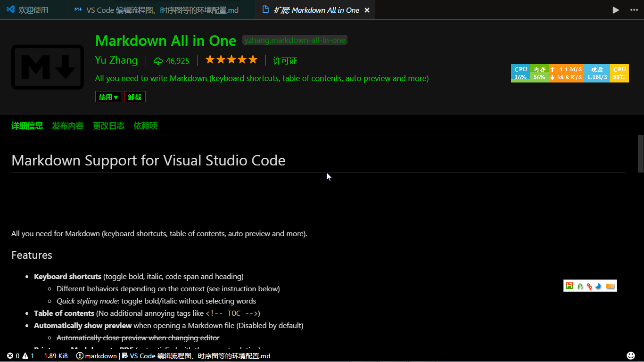Open the 许可证 license link

coord(285,61)
